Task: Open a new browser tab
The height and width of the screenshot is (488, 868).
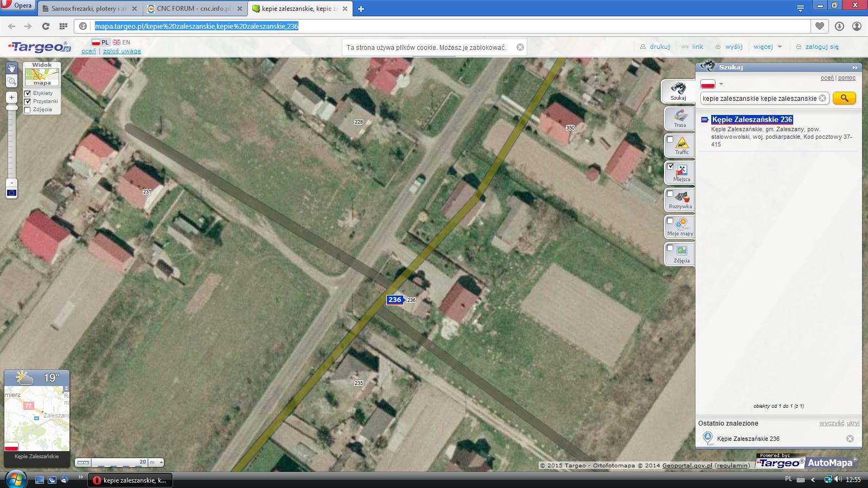Action: pyautogui.click(x=361, y=9)
